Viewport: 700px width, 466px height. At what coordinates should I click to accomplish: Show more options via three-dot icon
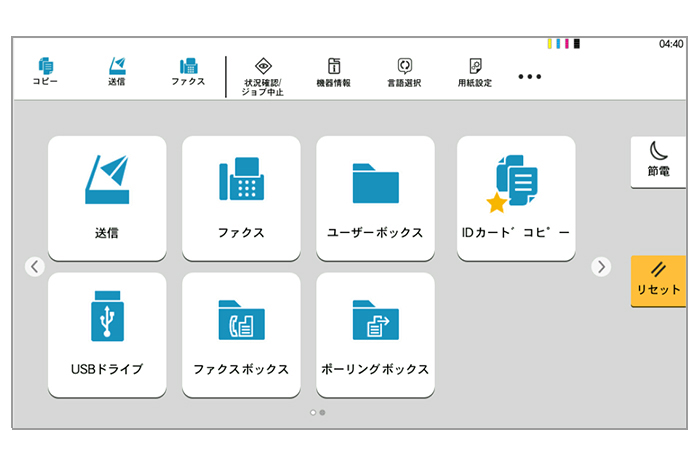530,76
